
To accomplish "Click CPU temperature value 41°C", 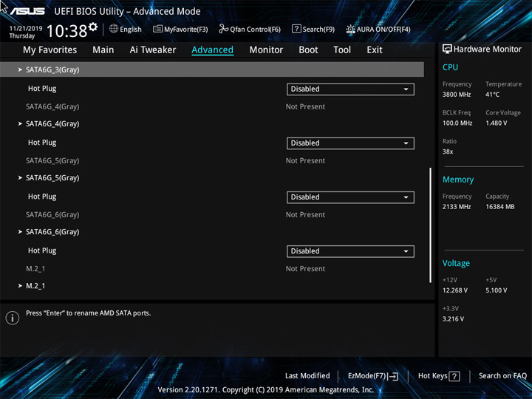I will [x=492, y=95].
